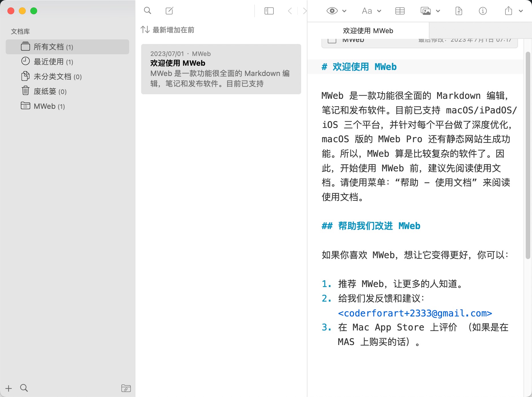This screenshot has height=397, width=532.
Task: Select the 欢迎使用 MWeb document card
Action: tap(221, 69)
